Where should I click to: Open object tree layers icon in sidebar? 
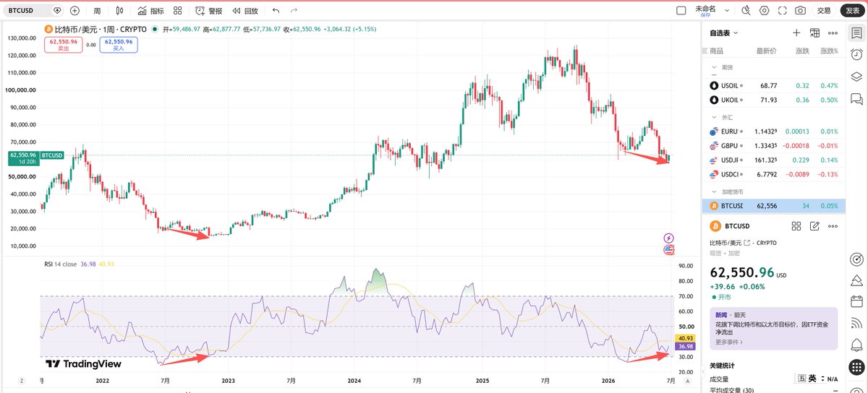point(856,77)
